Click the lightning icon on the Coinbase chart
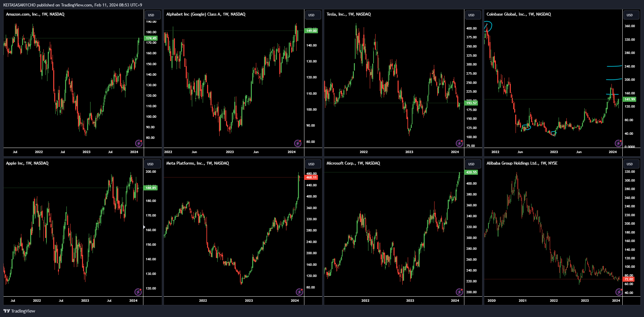The height and width of the screenshot is (317, 644). pyautogui.click(x=618, y=143)
